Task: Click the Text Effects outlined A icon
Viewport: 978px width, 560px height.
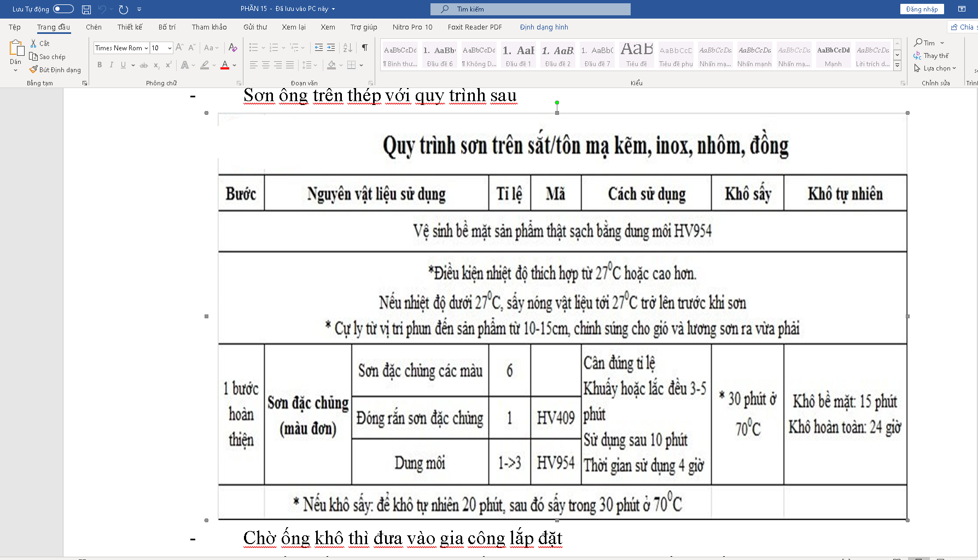Action: point(185,65)
